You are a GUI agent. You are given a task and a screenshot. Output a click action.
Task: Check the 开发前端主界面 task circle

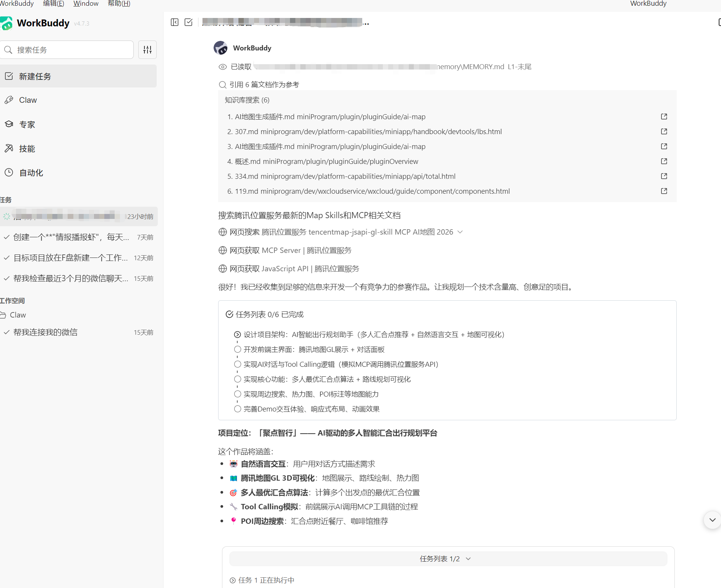click(x=237, y=349)
